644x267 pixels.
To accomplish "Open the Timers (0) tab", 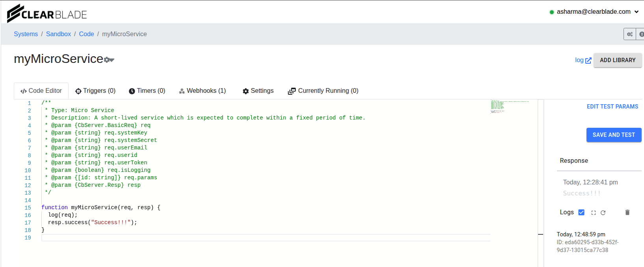I will point(147,91).
